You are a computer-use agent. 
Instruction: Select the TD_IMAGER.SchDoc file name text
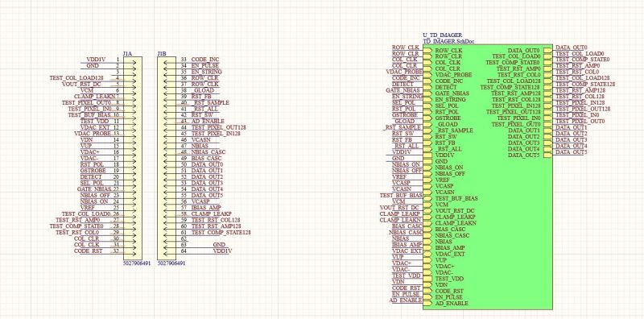[449, 42]
